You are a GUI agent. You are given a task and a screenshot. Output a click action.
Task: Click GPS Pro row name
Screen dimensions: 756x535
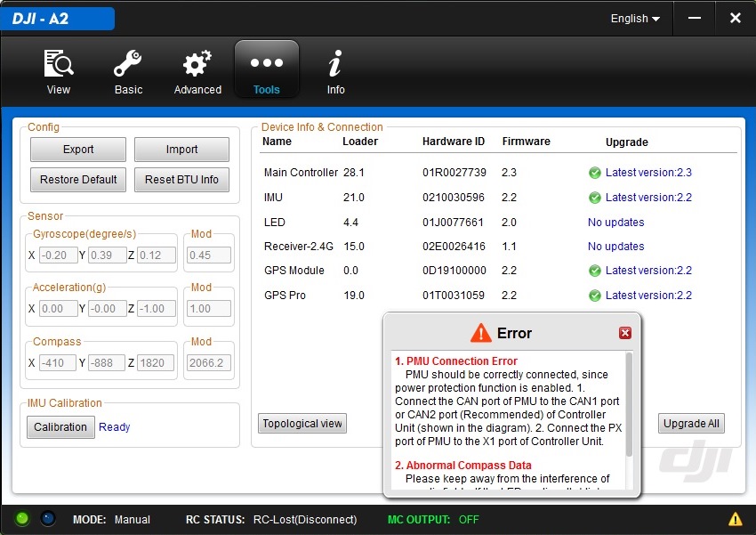285,296
